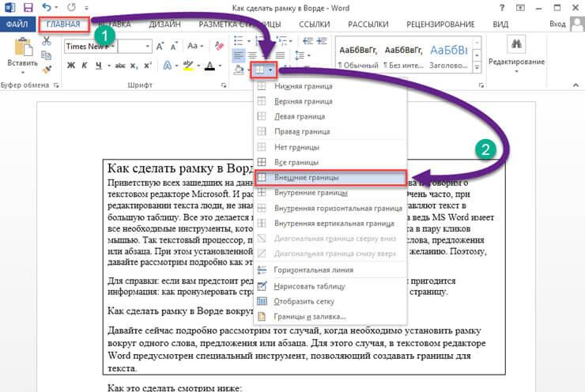Open the Font dialog launcher
The width and height of the screenshot is (585, 392).
click(224, 85)
